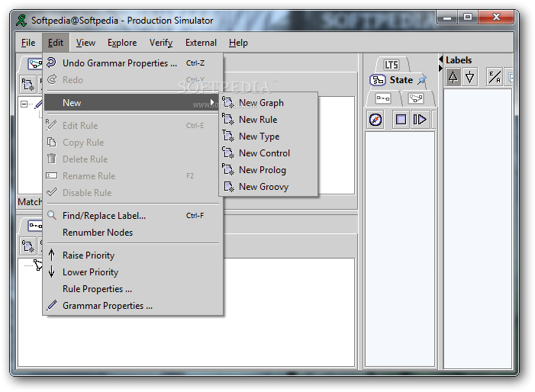Select New Control from submenu

click(x=268, y=153)
